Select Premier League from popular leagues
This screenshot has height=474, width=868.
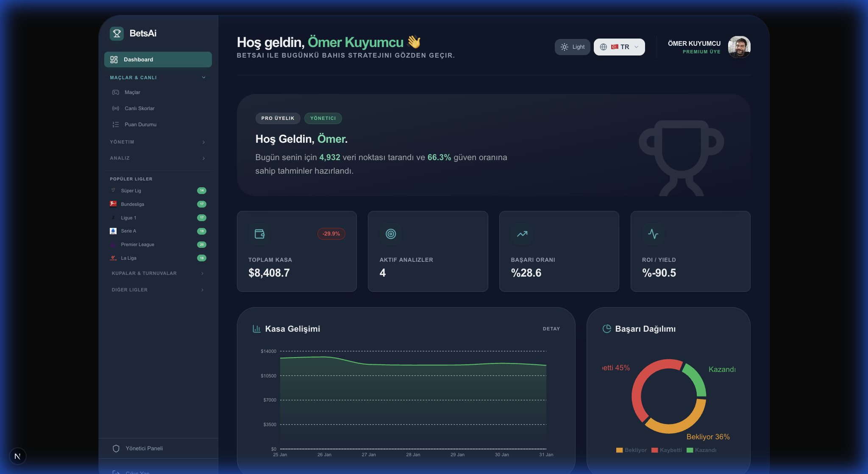[x=138, y=244]
